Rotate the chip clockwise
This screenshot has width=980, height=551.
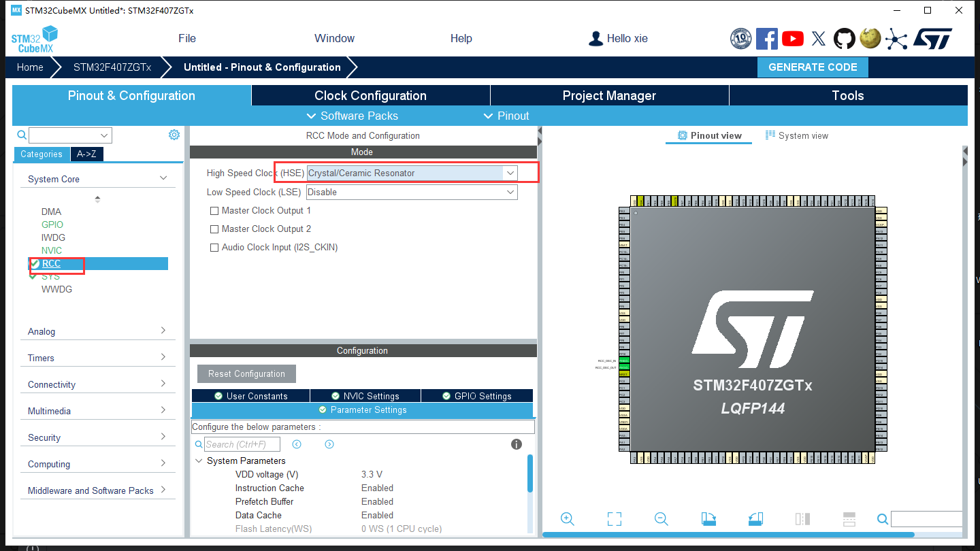click(708, 519)
